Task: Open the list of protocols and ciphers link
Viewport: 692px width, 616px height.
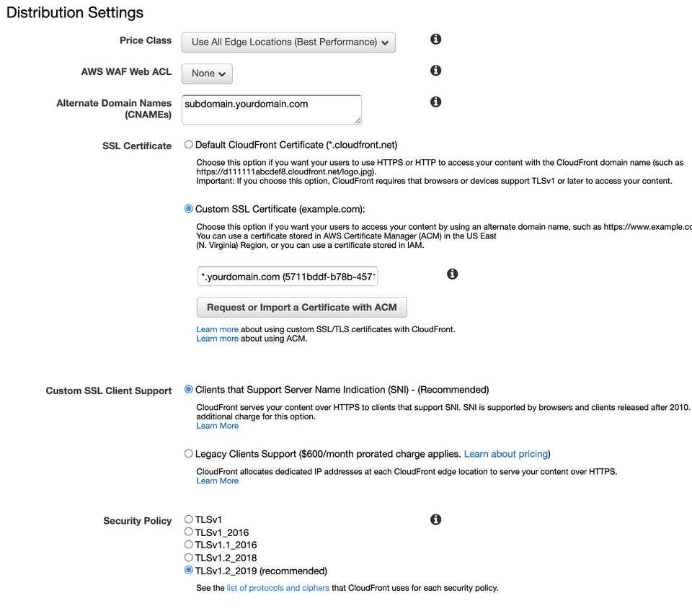Action: click(278, 589)
